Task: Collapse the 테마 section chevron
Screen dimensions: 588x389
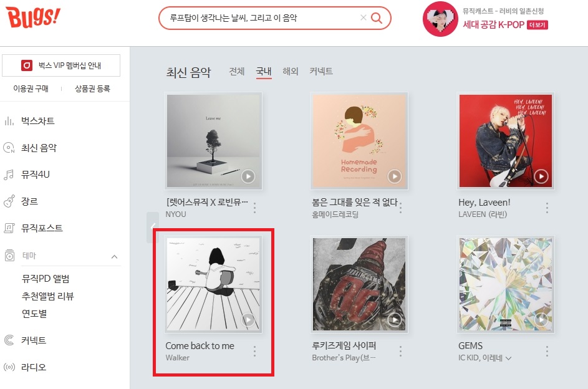Action: tap(114, 257)
